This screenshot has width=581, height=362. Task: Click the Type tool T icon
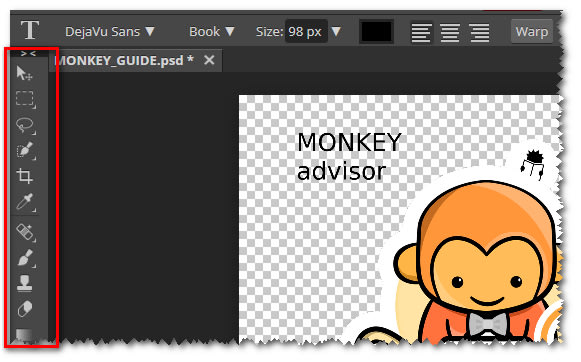coord(30,30)
